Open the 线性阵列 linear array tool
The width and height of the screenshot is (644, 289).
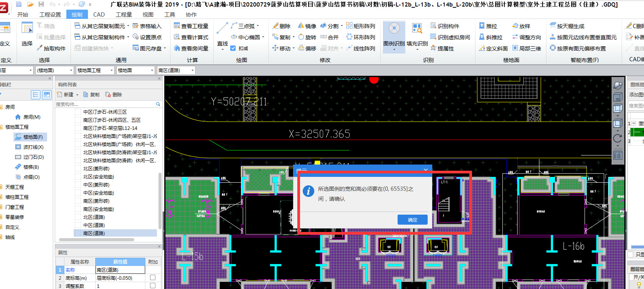coord(361,48)
